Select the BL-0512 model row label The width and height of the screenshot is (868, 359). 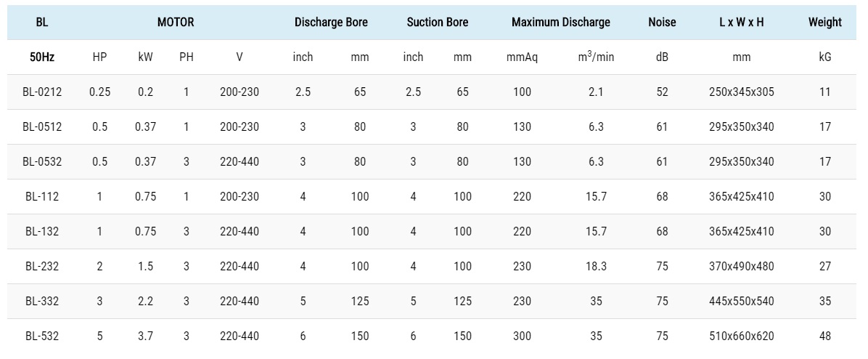pyautogui.click(x=42, y=127)
